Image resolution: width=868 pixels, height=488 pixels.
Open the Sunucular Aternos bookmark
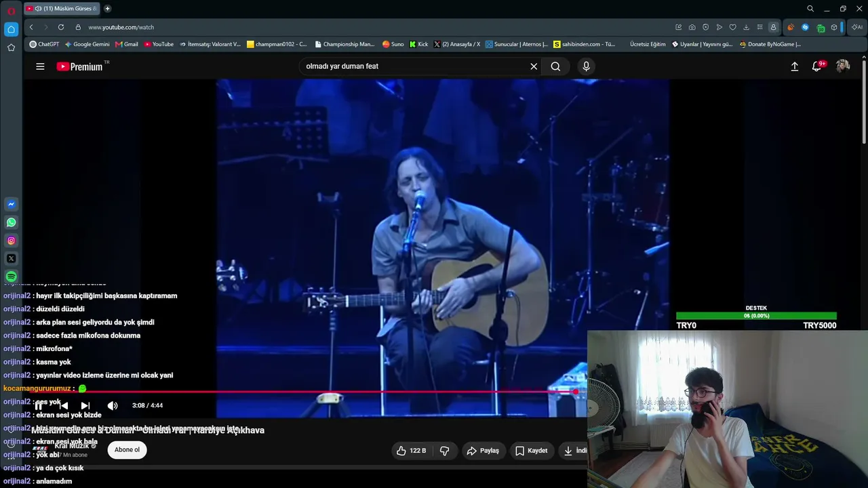tap(517, 44)
